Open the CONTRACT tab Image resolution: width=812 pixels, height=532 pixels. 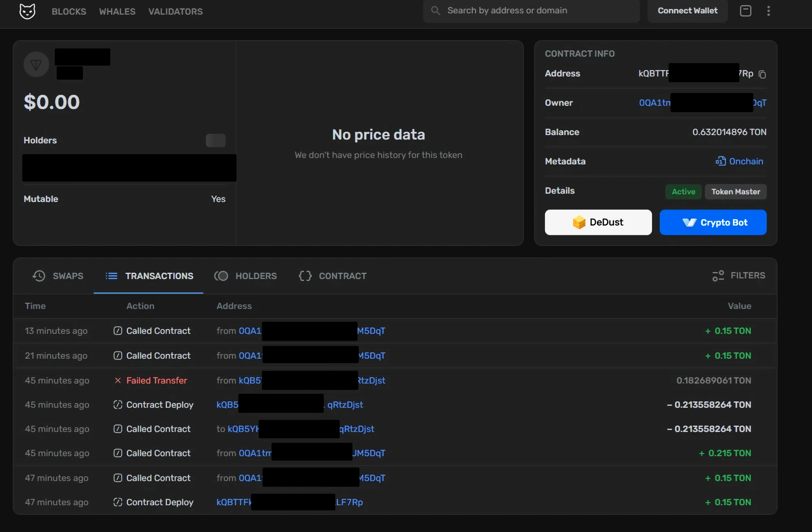332,276
